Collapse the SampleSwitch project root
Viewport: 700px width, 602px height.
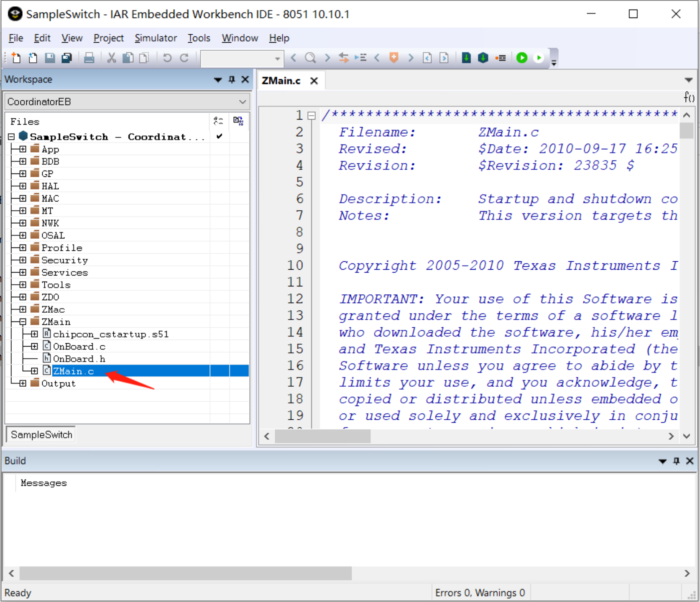[11, 136]
